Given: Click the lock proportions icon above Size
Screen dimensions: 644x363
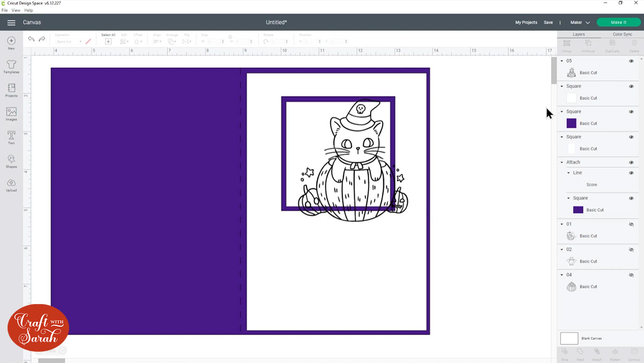Looking at the screenshot, I should pos(230,36).
